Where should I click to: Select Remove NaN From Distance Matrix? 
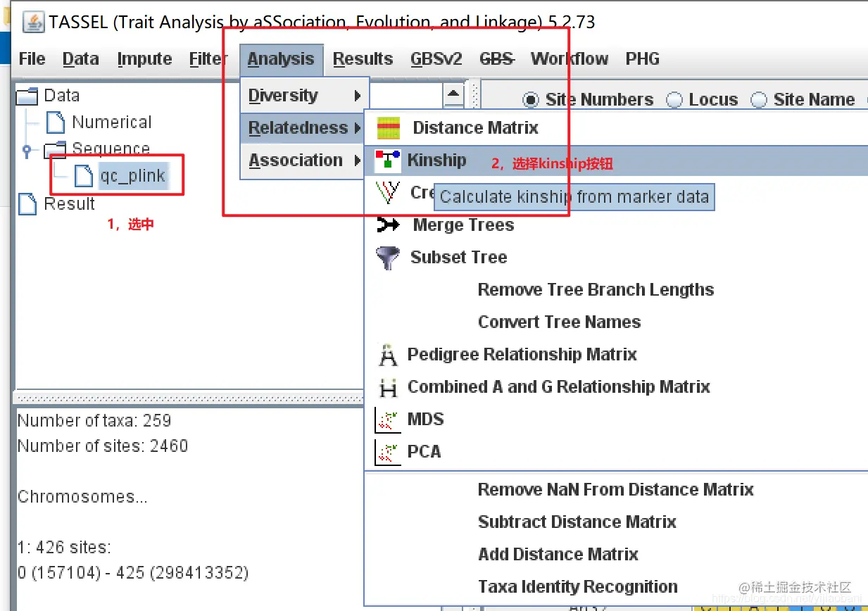click(616, 490)
